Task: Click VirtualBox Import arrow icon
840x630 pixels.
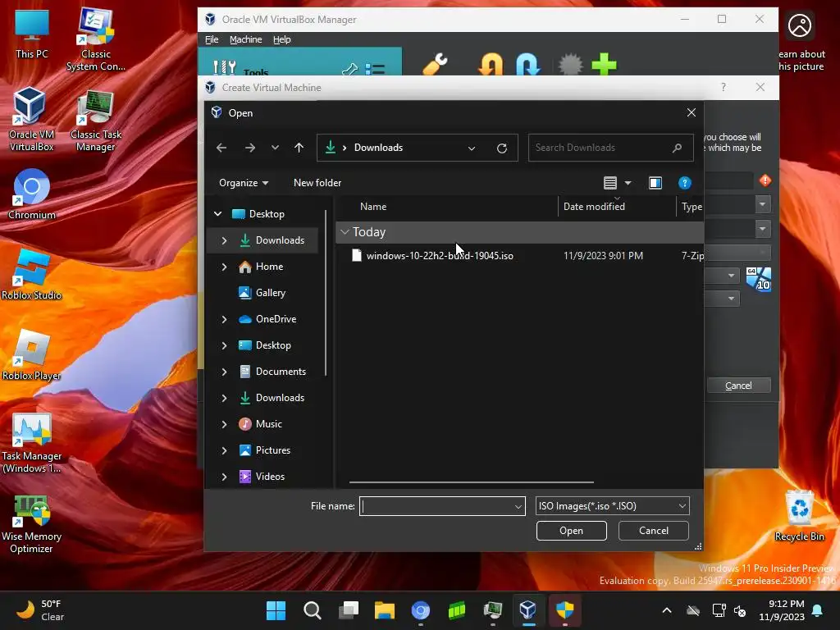Action: 491,64
